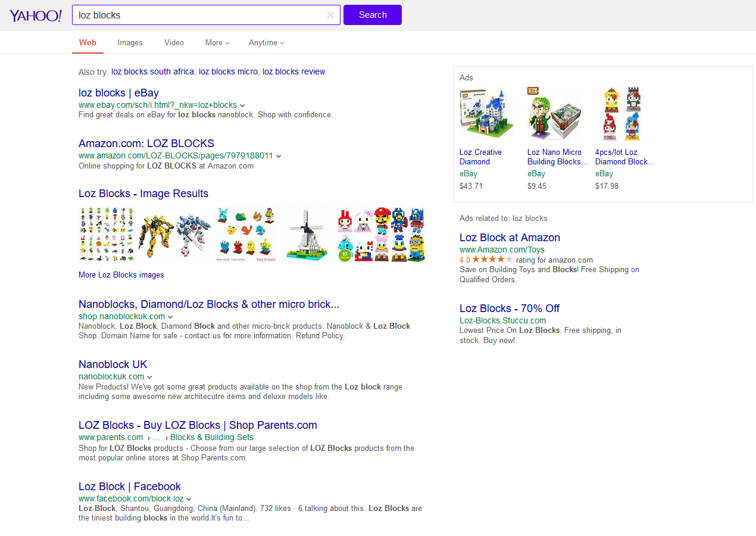Focus the search field containing loz blocks
Image resolution: width=756 pixels, height=536 pixels.
[206, 15]
